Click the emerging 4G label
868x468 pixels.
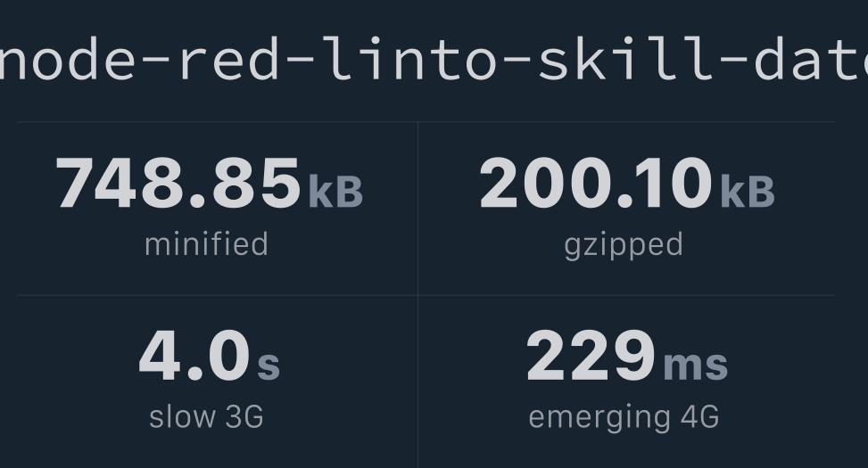point(624,418)
